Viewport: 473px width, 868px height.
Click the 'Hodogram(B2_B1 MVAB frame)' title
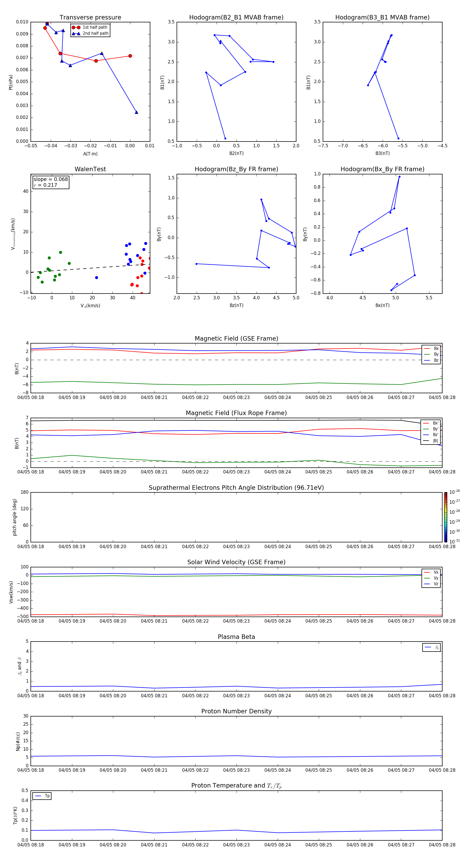pyautogui.click(x=236, y=18)
